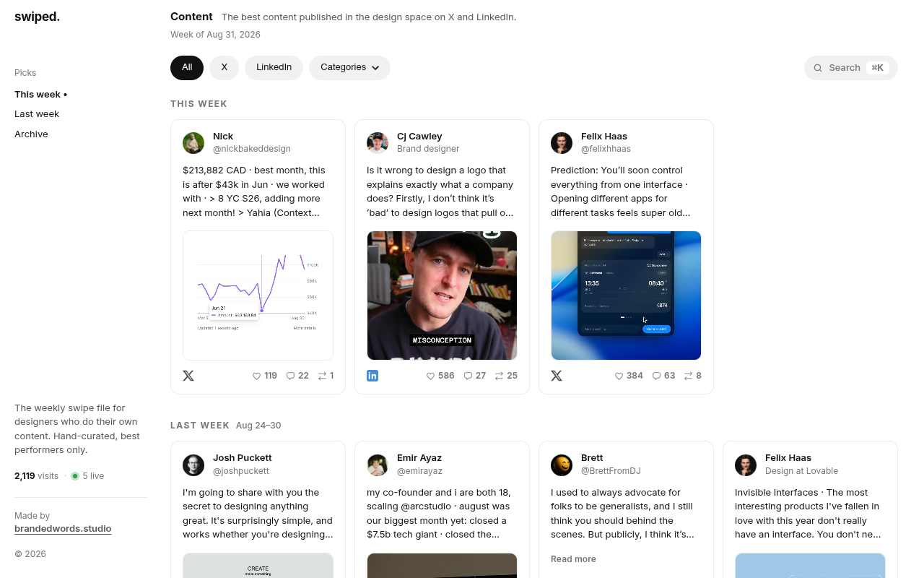The image size is (924, 578).
Task: Click the X platform icon on Felix Haas's card
Action: (x=557, y=376)
